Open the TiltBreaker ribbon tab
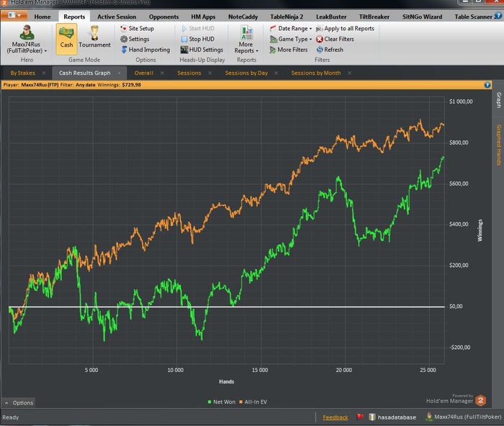Screen dimensions: 504x426 [x=374, y=17]
